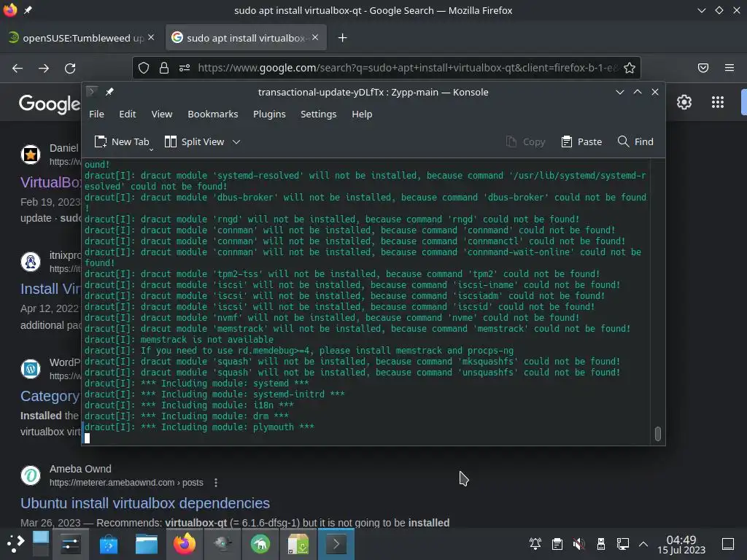
Task: Open Firefox tracking protection shield
Action: click(144, 68)
